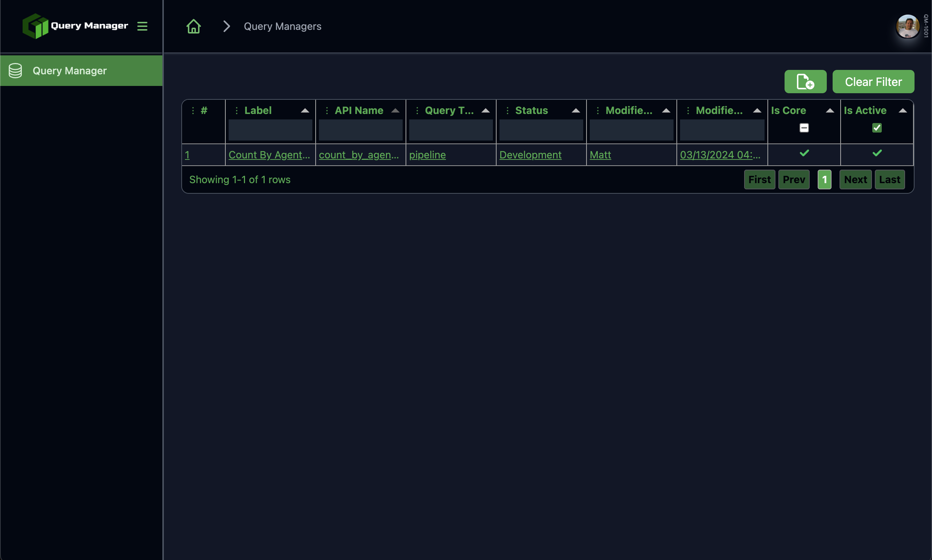The image size is (932, 560).
Task: Select Query Manager in the sidebar
Action: pos(69,70)
